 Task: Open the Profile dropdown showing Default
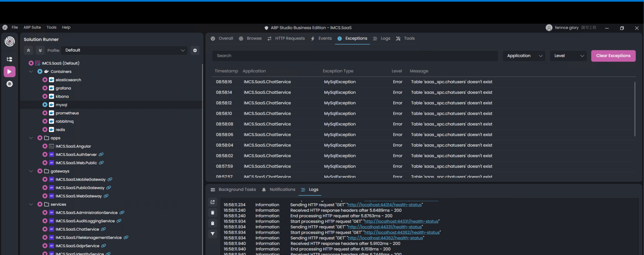tap(124, 50)
